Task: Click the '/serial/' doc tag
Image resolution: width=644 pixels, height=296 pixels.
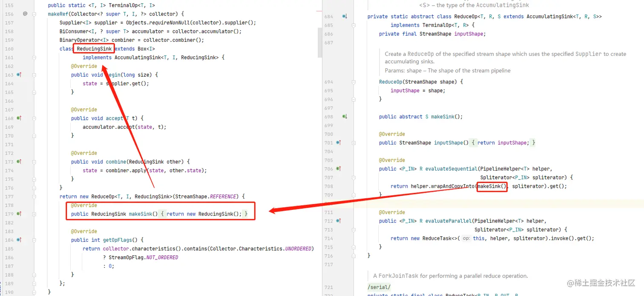Action: click(379, 287)
